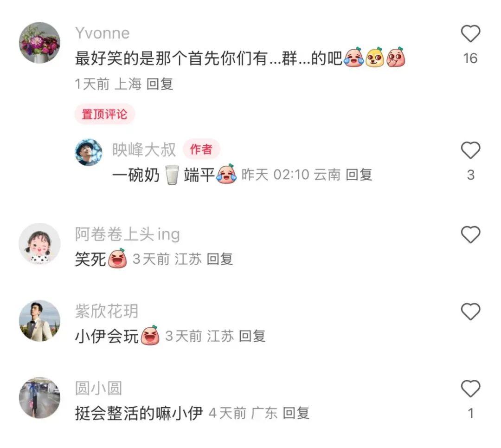Open 映峰大叔 username link

tap(144, 149)
